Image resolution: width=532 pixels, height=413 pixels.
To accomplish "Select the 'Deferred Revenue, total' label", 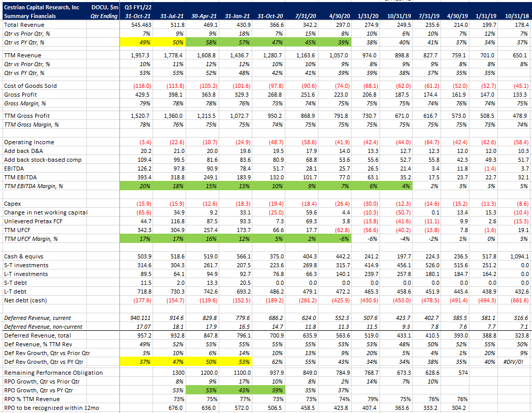I will tap(38, 335).
